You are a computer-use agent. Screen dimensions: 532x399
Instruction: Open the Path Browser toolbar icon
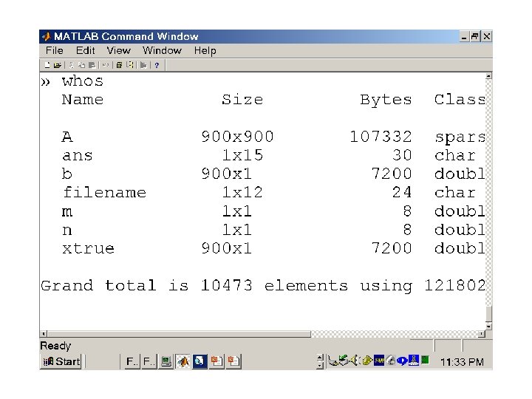(130, 65)
